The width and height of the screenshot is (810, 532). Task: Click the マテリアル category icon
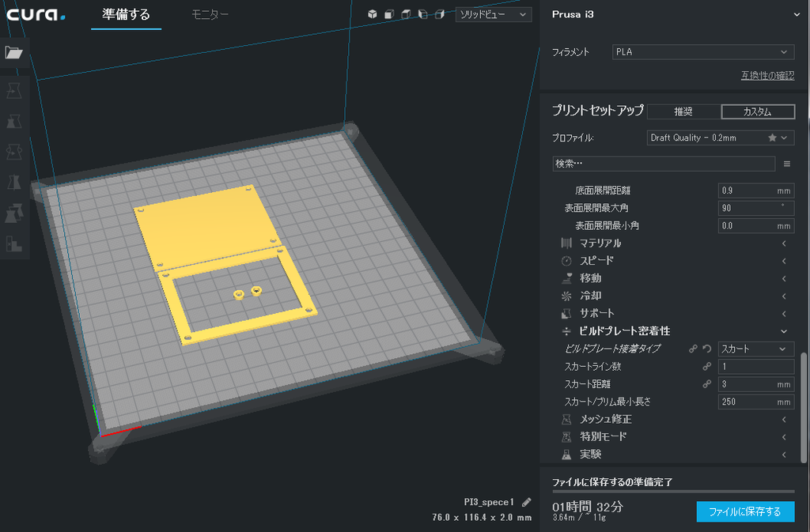566,243
